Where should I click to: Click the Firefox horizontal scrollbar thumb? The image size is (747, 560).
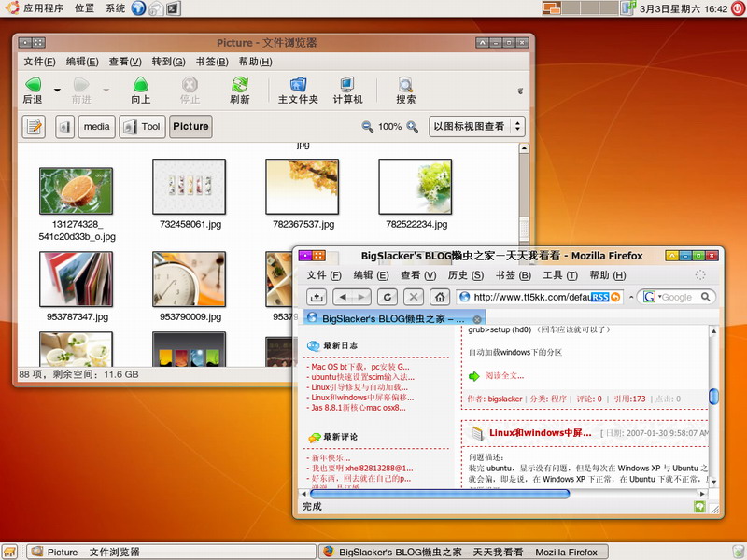point(439,494)
